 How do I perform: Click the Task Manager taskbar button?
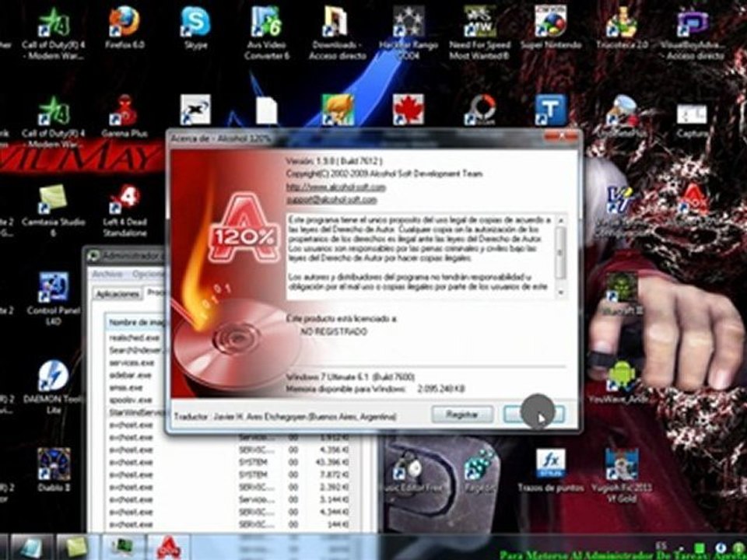point(123,547)
